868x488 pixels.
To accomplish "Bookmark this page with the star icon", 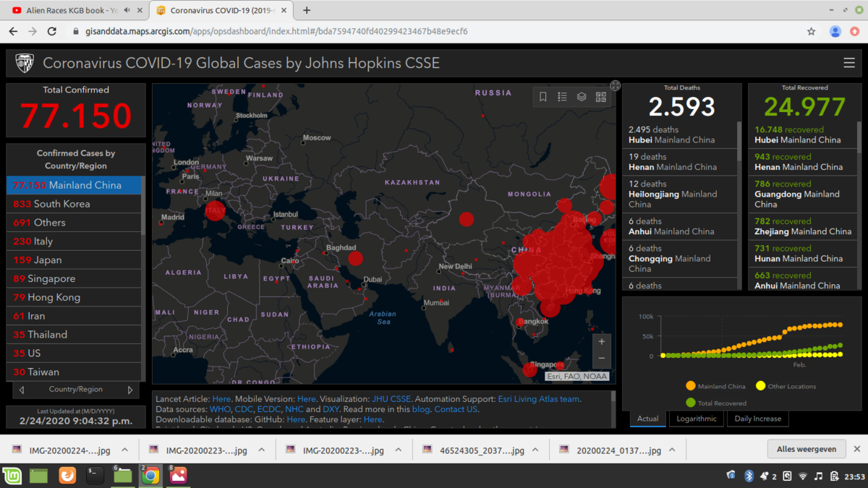I will [812, 32].
